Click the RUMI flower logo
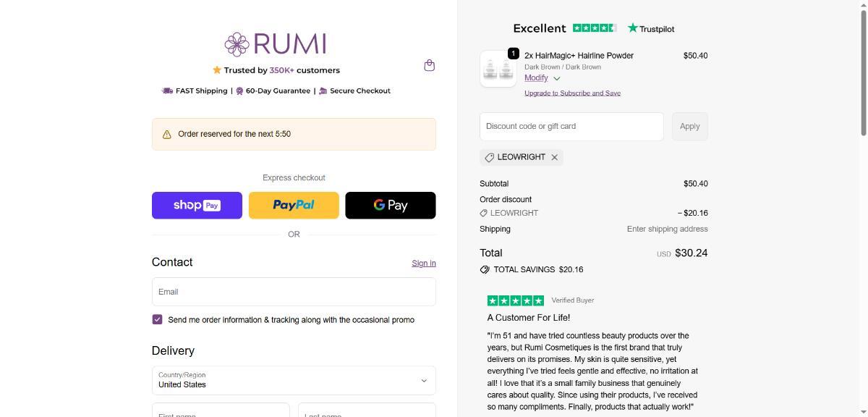 (237, 44)
